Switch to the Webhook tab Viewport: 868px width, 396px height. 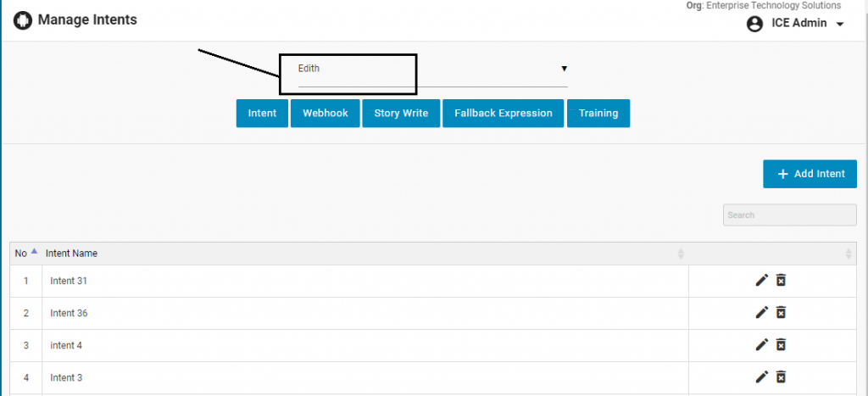click(325, 114)
